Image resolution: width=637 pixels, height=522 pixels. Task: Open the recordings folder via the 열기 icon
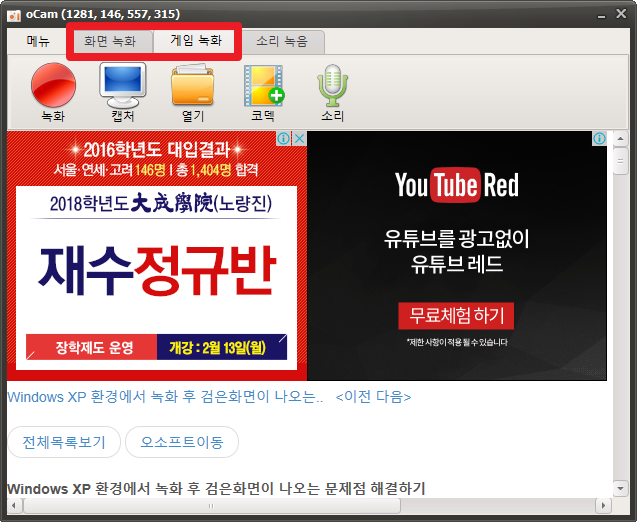click(193, 92)
